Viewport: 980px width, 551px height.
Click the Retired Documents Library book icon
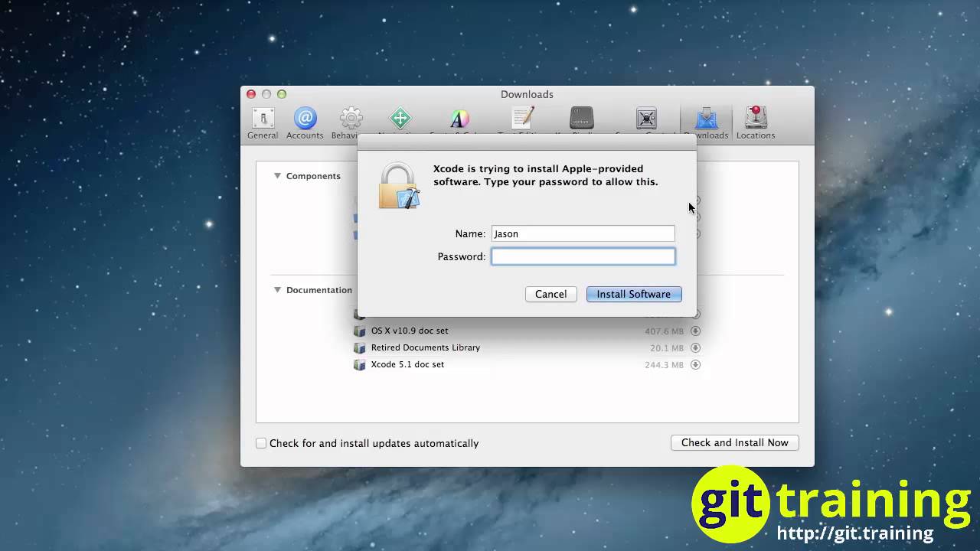tap(359, 348)
